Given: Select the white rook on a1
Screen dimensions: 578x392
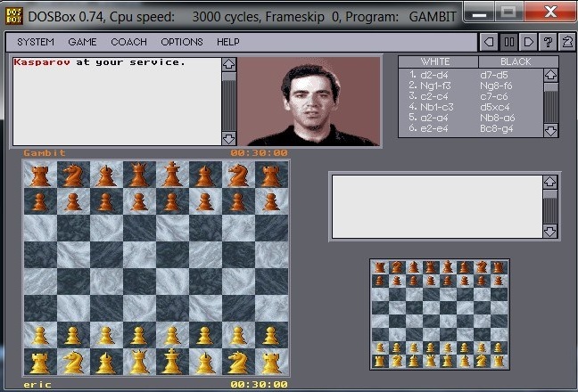Looking at the screenshot, I should click(40, 362).
